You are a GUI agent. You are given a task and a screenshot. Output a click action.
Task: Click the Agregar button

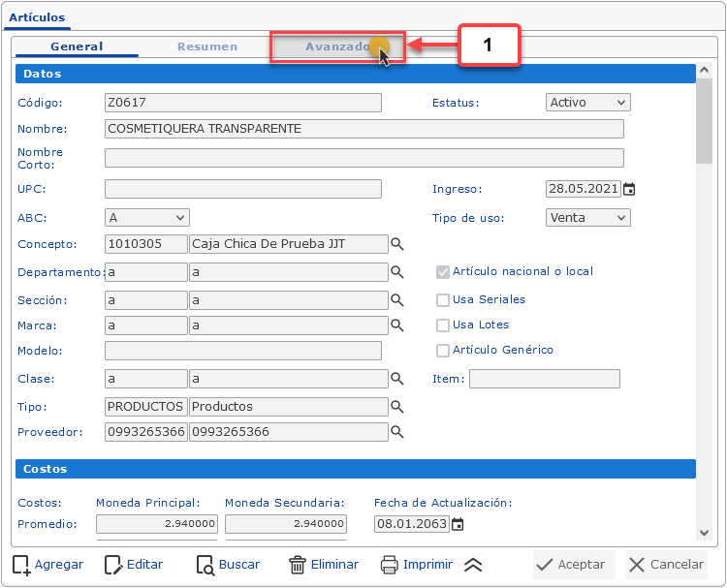click(x=47, y=565)
